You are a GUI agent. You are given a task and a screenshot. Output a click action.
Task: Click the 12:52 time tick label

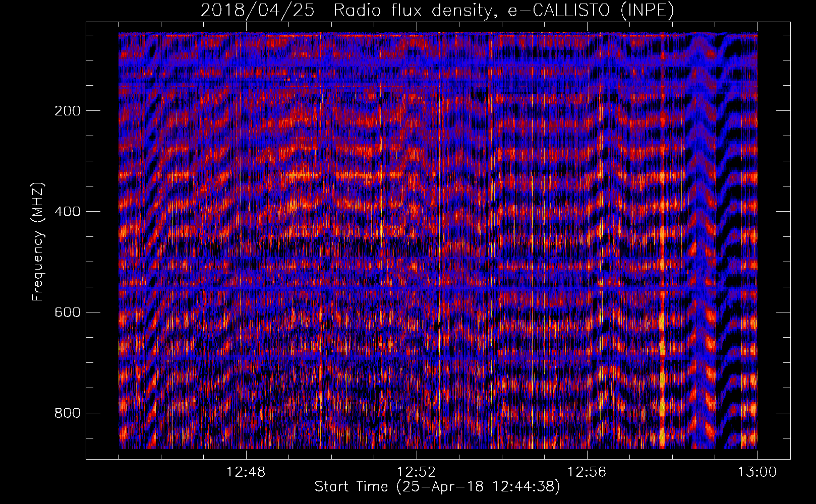click(x=417, y=472)
